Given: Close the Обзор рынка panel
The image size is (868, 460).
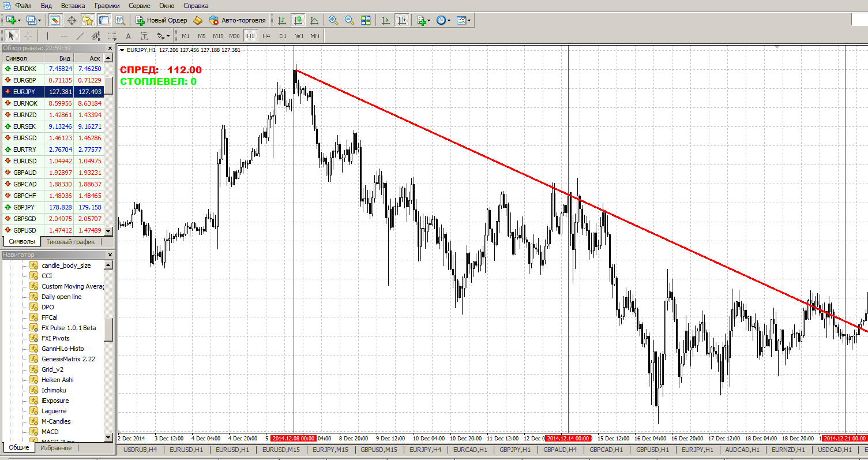Looking at the screenshot, I should click(x=110, y=48).
